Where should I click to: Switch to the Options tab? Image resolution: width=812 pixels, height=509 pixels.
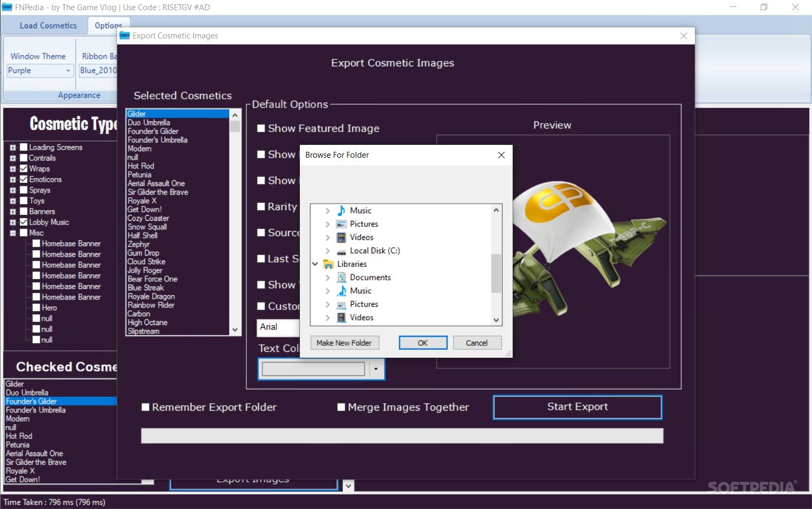(x=109, y=26)
